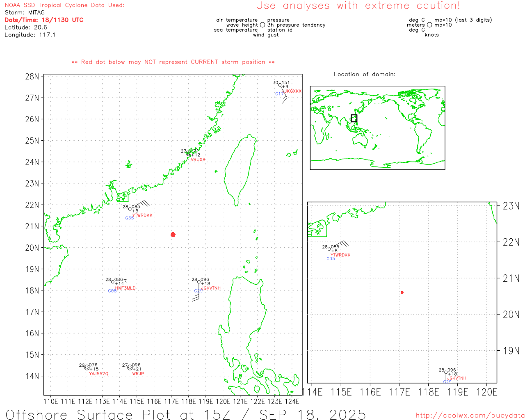525x420 pixels.
Task: Click red dot position disclaimer text
Action: coord(173,62)
